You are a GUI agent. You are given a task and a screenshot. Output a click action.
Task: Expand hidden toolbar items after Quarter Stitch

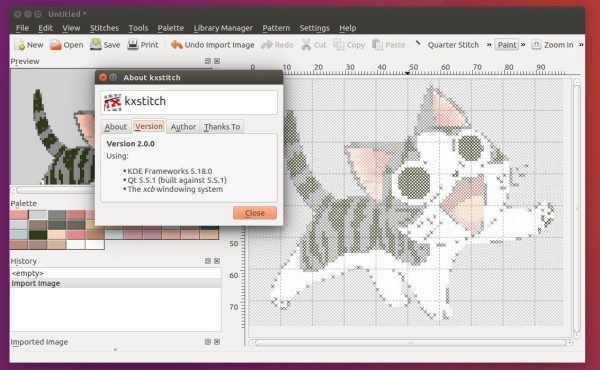(489, 45)
